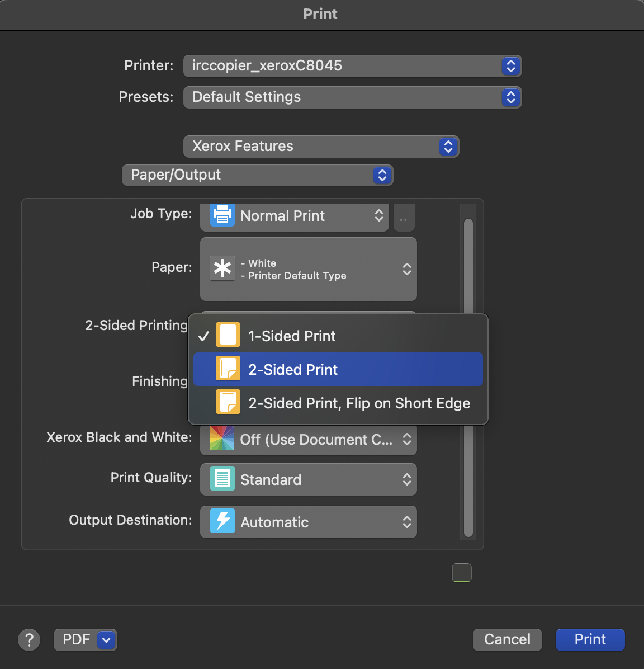
Task: Click the 1-Sided Print page icon
Action: pos(228,336)
